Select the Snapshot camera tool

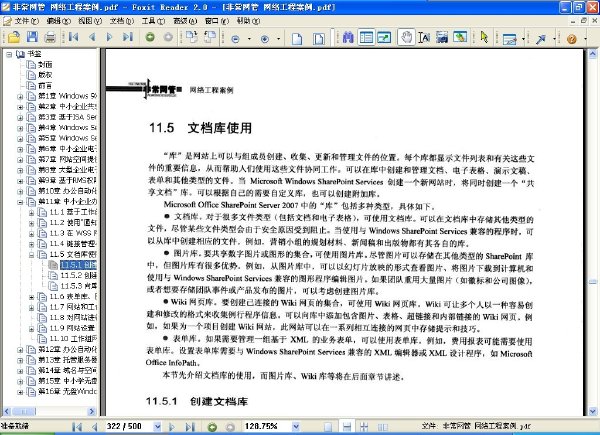[x=442, y=37]
